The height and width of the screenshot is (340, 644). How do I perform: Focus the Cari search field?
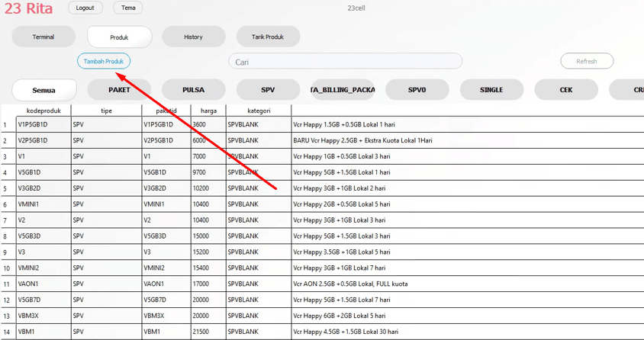click(345, 62)
